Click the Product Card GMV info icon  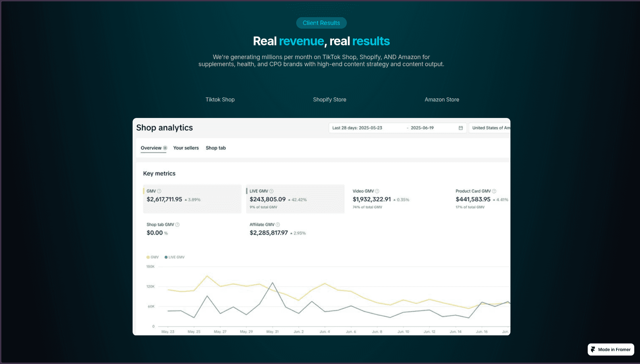click(x=494, y=191)
